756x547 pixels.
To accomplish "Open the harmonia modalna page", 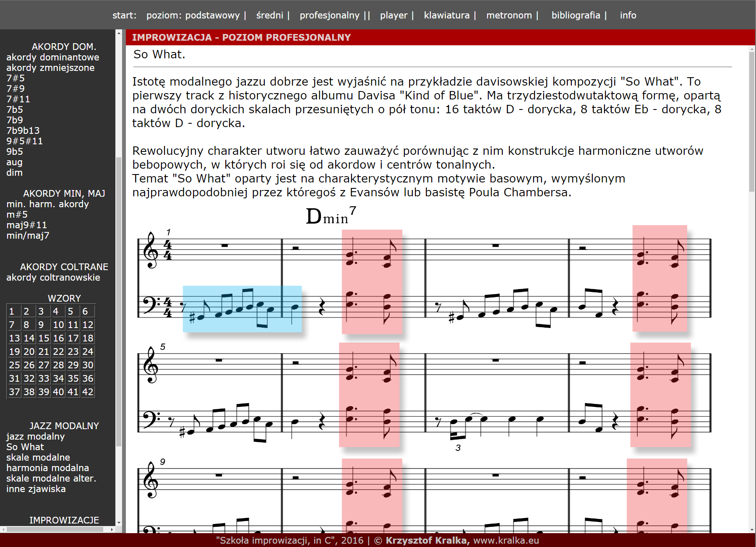I will point(47,468).
